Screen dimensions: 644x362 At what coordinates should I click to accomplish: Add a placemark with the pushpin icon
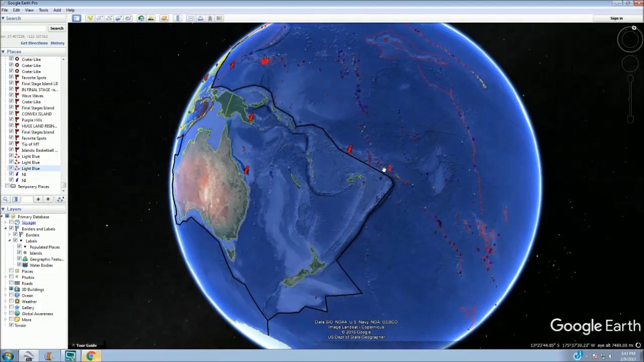(x=90, y=18)
